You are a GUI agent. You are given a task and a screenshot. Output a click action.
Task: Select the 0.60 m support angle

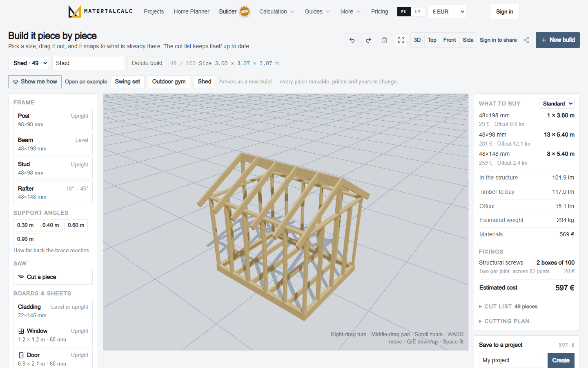point(76,225)
